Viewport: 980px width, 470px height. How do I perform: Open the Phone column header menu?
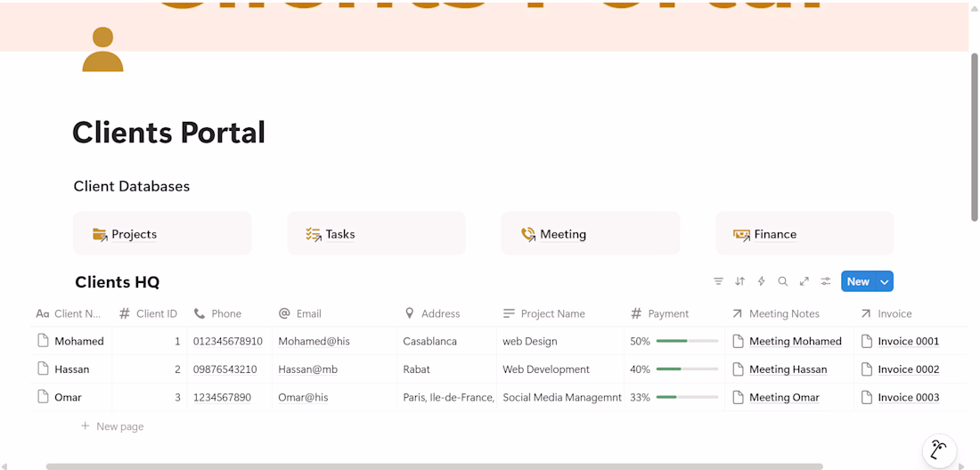point(229,313)
